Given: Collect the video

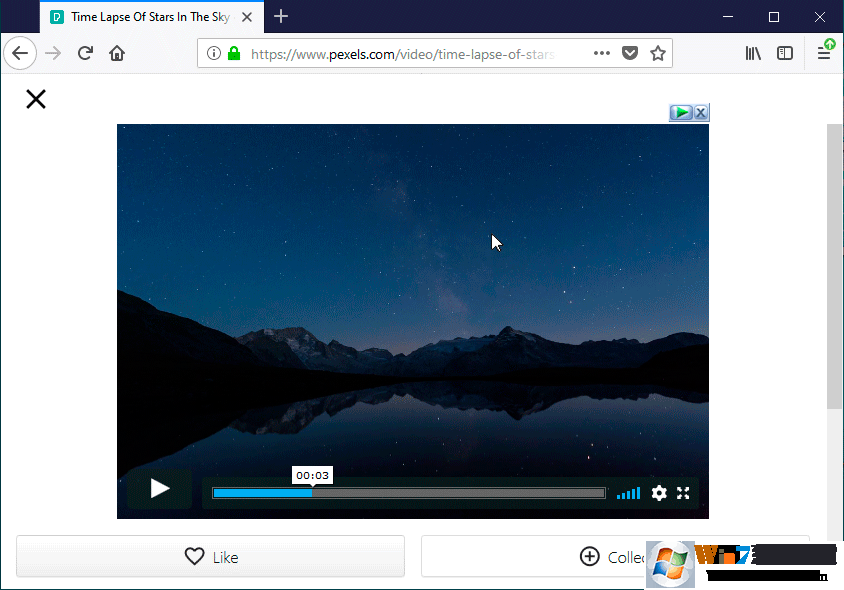Looking at the screenshot, I should tap(610, 557).
